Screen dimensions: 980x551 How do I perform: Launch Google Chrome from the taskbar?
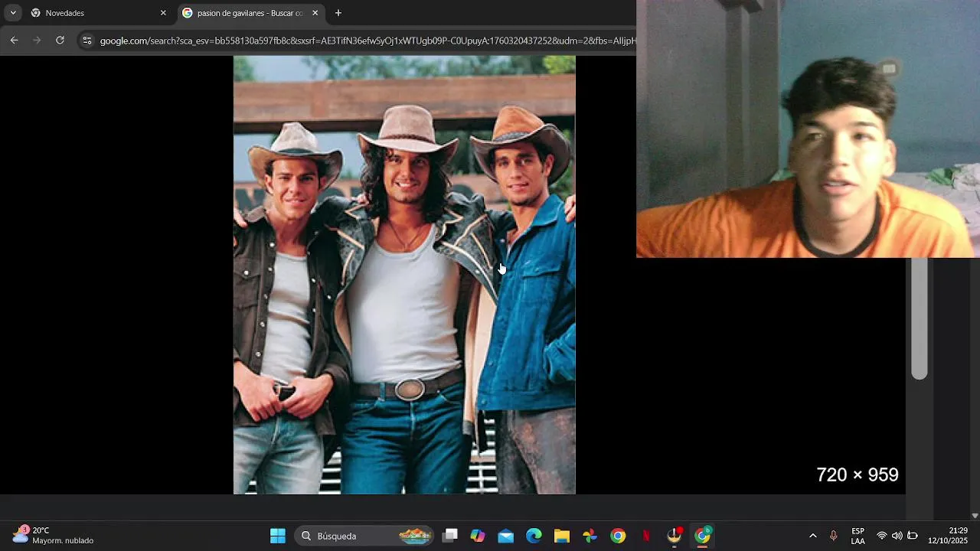pyautogui.click(x=618, y=536)
